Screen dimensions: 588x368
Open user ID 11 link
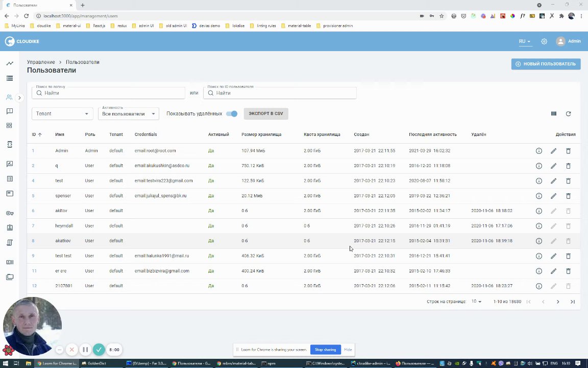coord(34,271)
